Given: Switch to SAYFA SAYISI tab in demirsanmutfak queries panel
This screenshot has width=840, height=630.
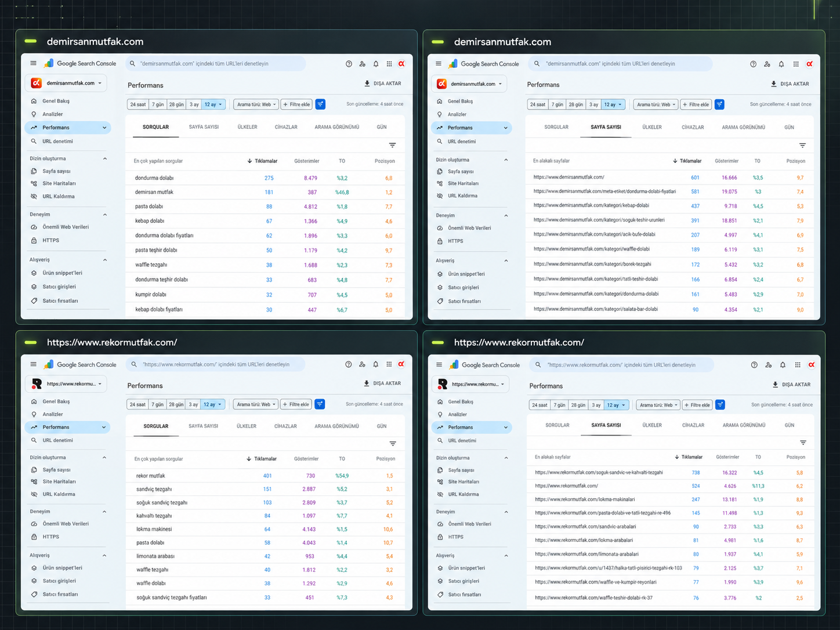Looking at the screenshot, I should (204, 127).
